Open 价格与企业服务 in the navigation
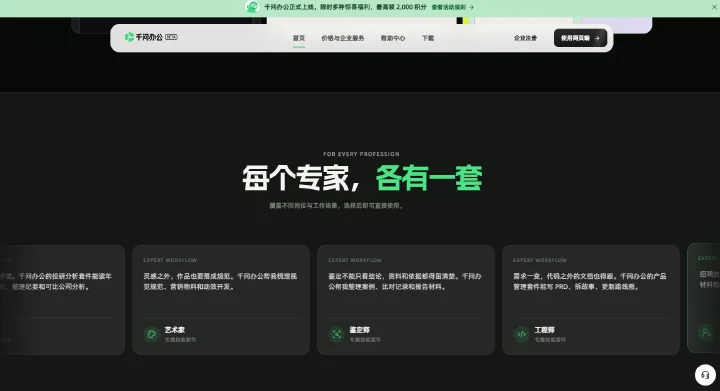This screenshot has width=720, height=391. [343, 38]
